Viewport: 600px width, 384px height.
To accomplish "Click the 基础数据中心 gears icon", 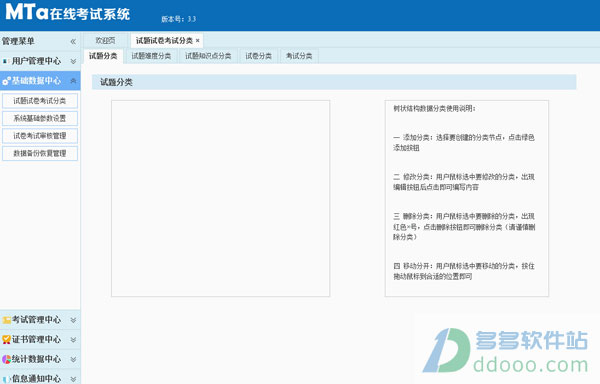I will [x=6, y=81].
